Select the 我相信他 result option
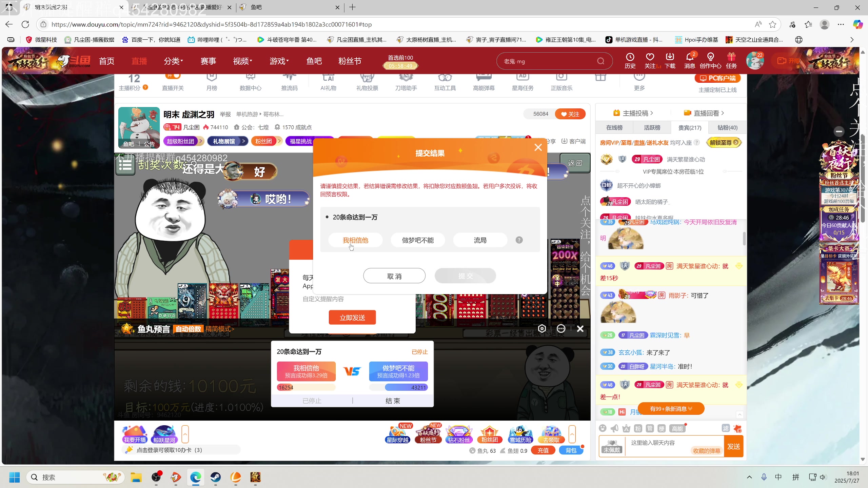 [355, 240]
